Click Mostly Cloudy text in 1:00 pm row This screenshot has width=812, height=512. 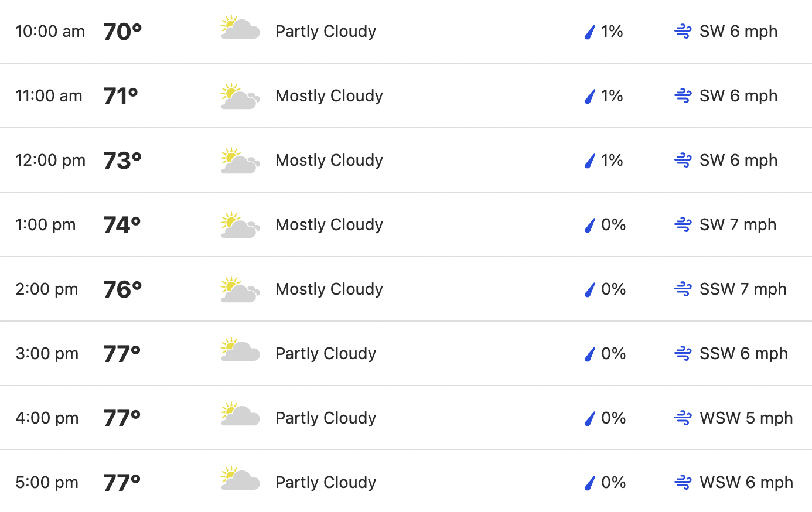pyautogui.click(x=329, y=225)
